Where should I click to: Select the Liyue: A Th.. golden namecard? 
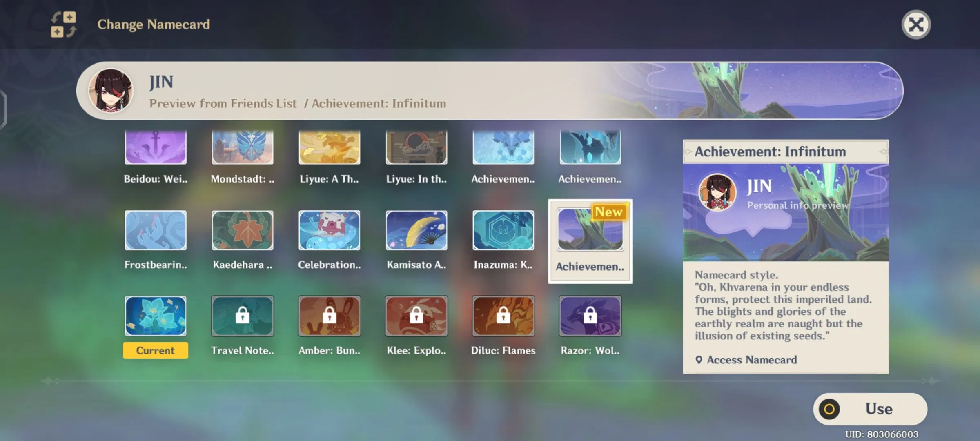[329, 148]
